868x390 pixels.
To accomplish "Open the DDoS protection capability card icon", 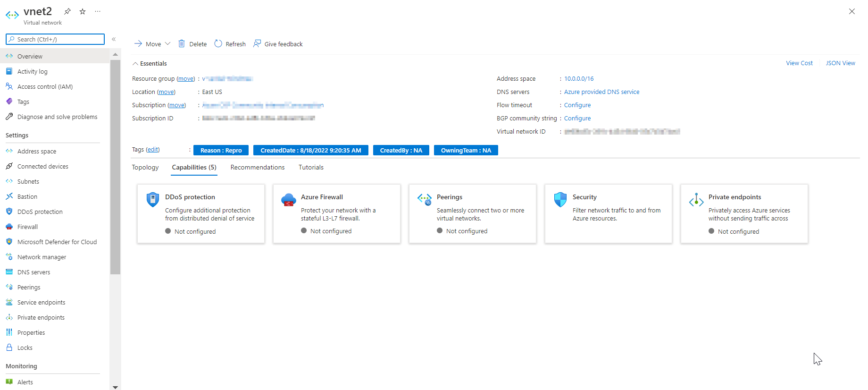I will [153, 200].
